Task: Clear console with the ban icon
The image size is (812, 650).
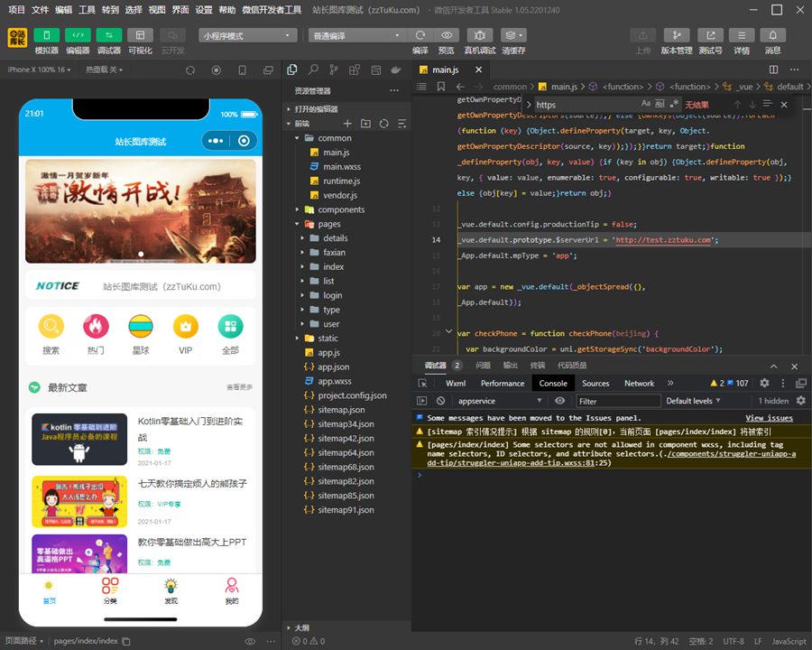Action: click(440, 401)
